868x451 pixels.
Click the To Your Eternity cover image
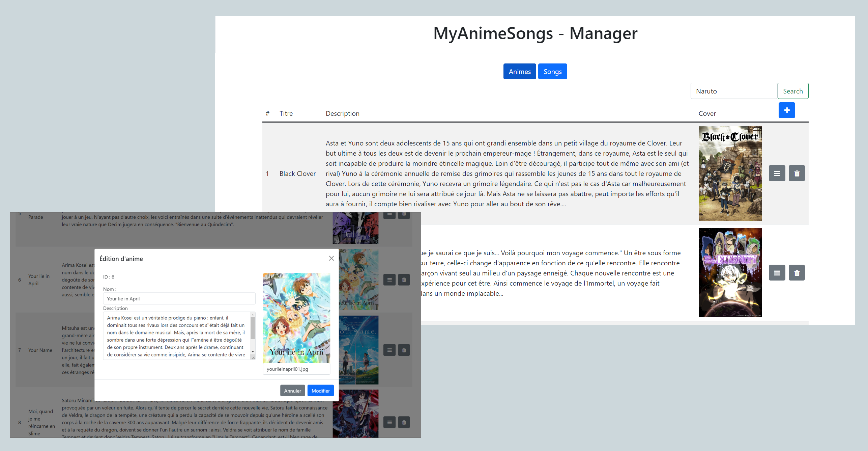coord(730,272)
